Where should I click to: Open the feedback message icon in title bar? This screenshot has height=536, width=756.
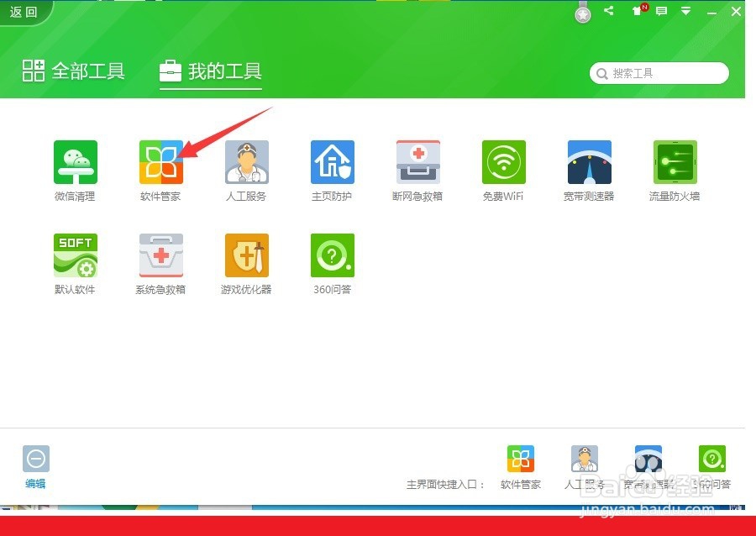click(661, 11)
